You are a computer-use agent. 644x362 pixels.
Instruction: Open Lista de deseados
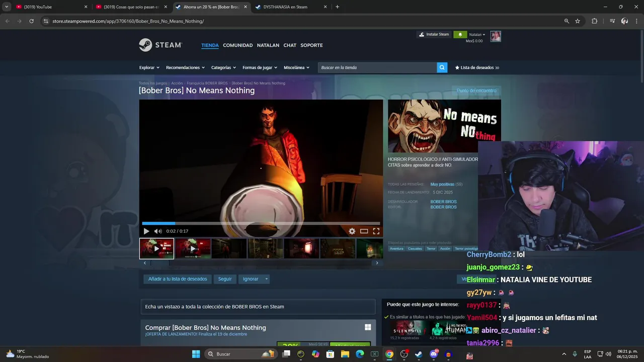(x=477, y=67)
